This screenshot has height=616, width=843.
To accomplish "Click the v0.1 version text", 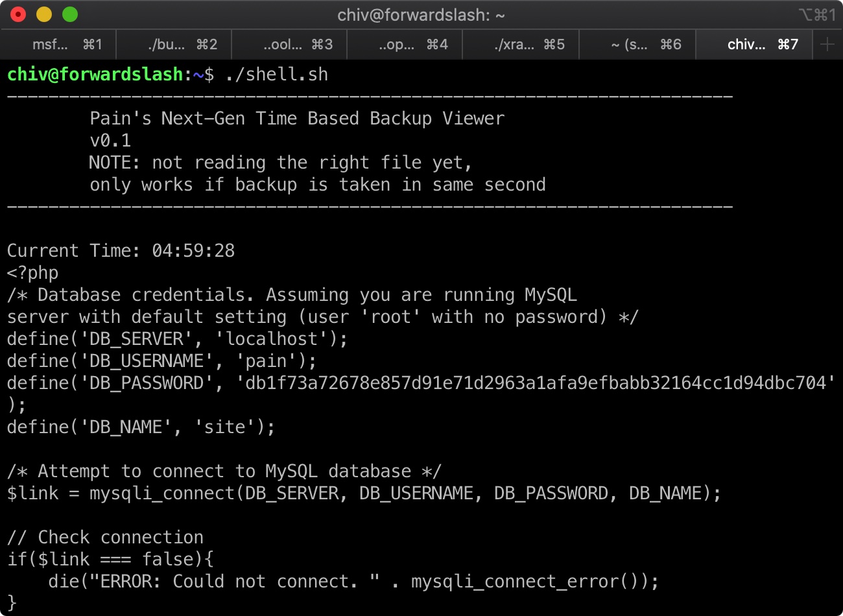I will pyautogui.click(x=110, y=140).
